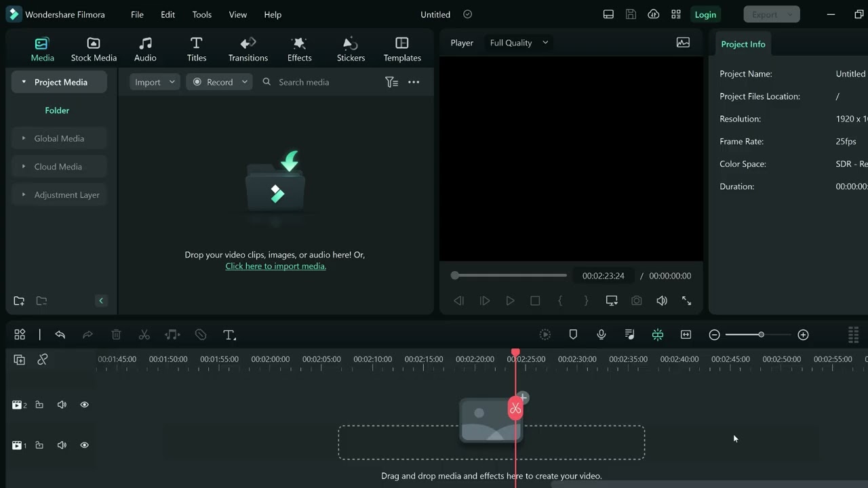Click the audio detach tool icon
The image size is (868, 488).
pos(172,335)
